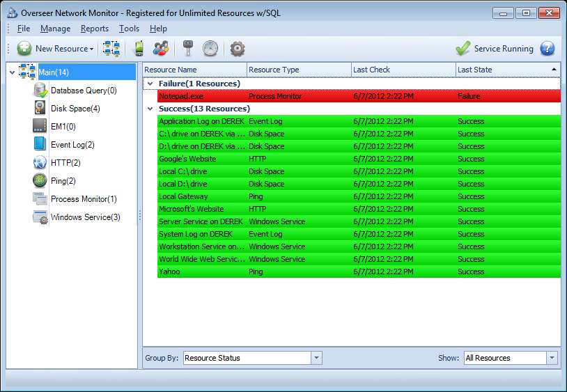Click the New Resource green plus icon
Image resolution: width=567 pixels, height=392 pixels.
click(x=24, y=49)
